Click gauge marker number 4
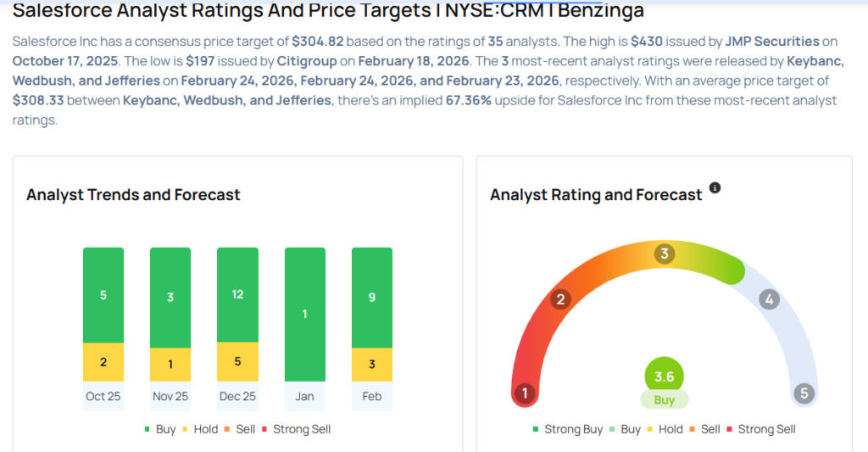Image resolution: width=868 pixels, height=452 pixels. click(769, 299)
